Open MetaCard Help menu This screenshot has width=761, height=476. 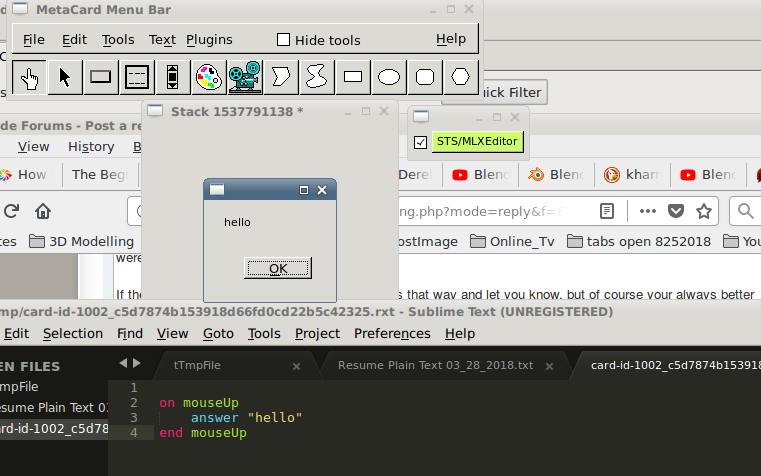pyautogui.click(x=451, y=39)
